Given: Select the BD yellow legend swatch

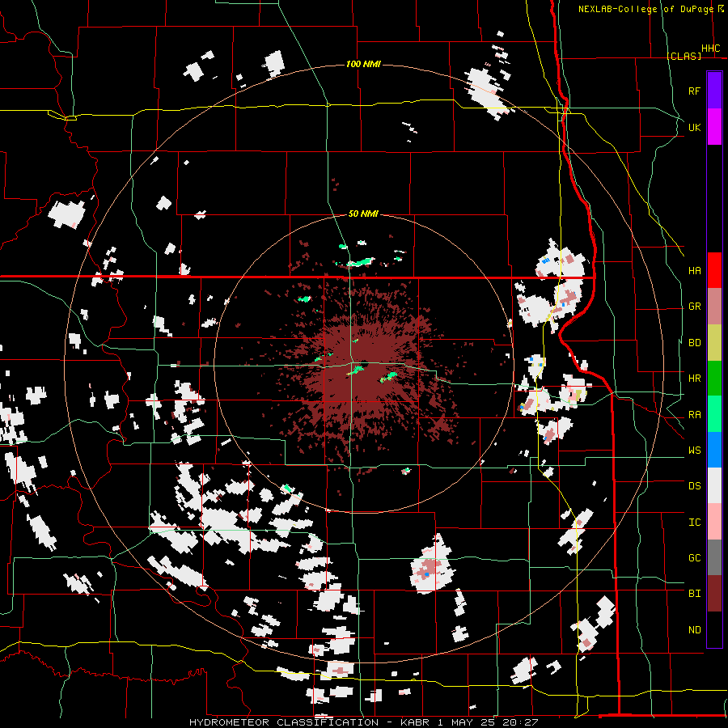Looking at the screenshot, I should (x=714, y=342).
